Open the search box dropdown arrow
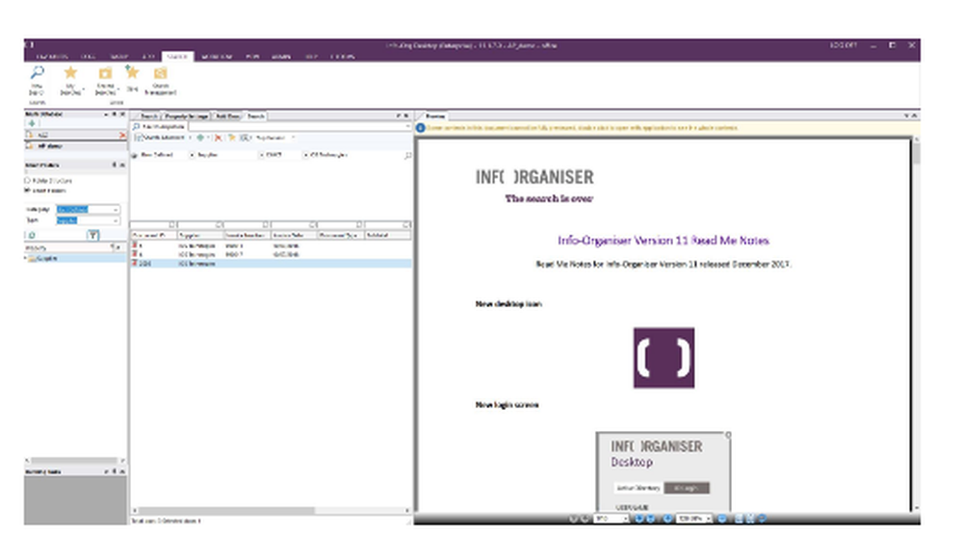The height and width of the screenshot is (560, 963). click(x=407, y=126)
